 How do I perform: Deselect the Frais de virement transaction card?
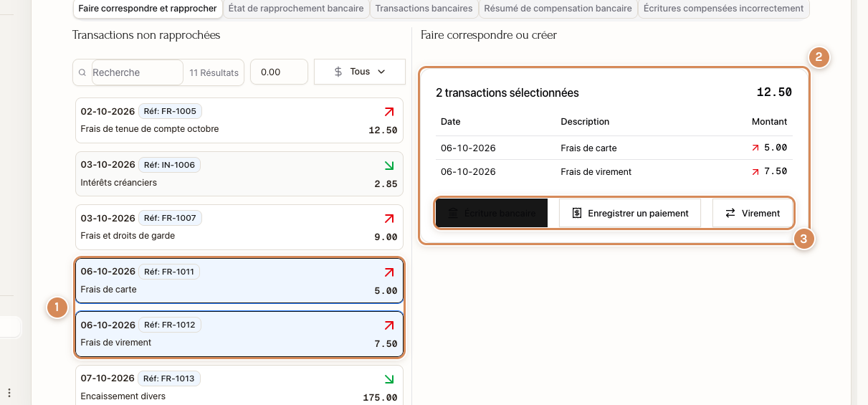pos(239,334)
